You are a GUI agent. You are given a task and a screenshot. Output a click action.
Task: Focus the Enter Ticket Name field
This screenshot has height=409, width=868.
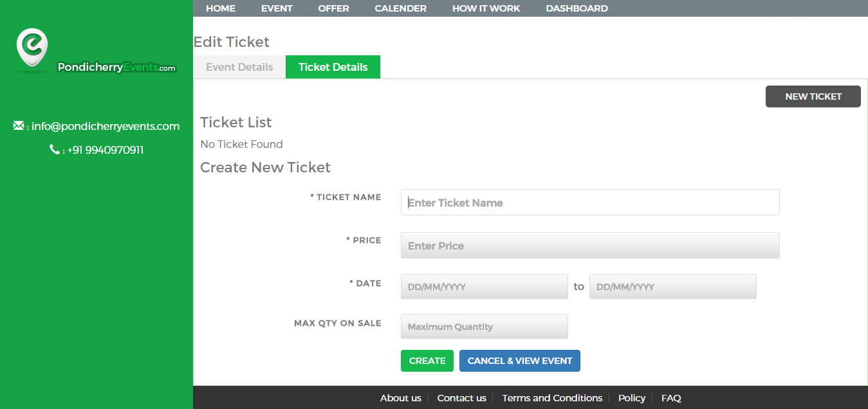[x=590, y=203]
